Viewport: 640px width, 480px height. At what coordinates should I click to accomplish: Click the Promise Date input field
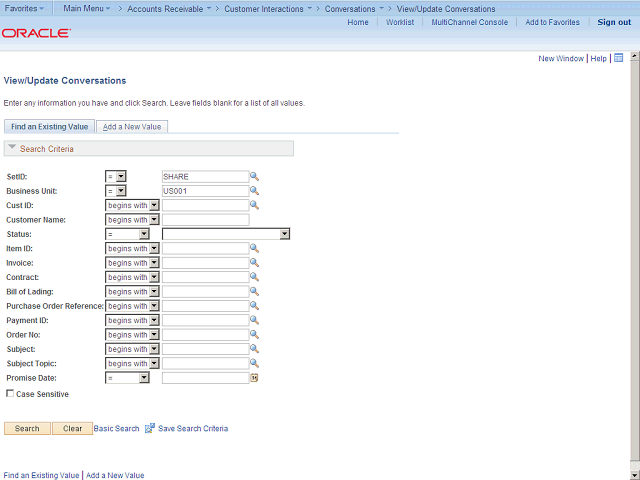click(x=205, y=378)
